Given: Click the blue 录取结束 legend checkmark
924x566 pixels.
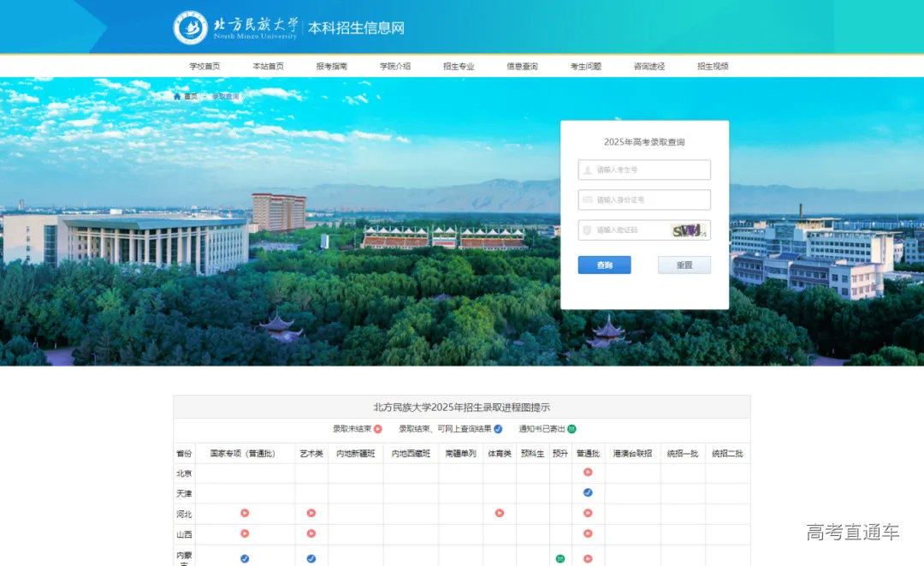Looking at the screenshot, I should (498, 429).
